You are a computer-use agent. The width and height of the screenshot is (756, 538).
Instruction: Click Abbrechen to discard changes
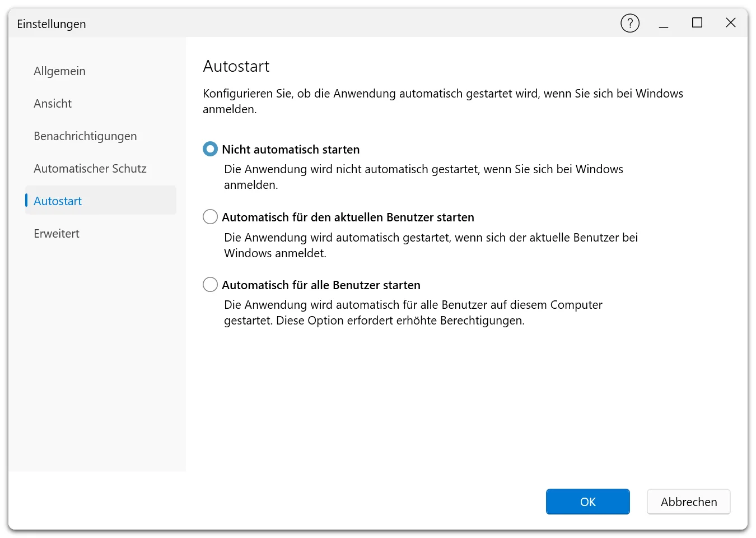(x=689, y=502)
